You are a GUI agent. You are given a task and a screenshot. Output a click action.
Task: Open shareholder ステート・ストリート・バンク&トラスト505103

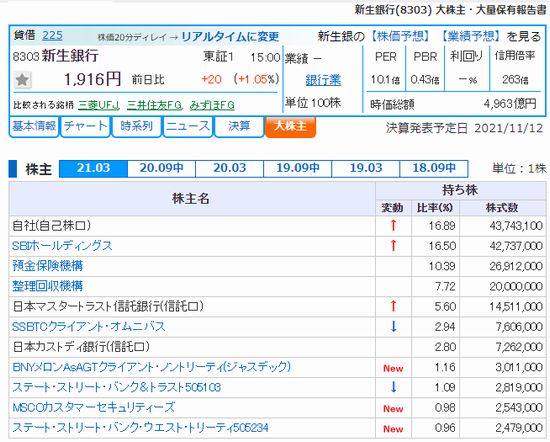116,387
